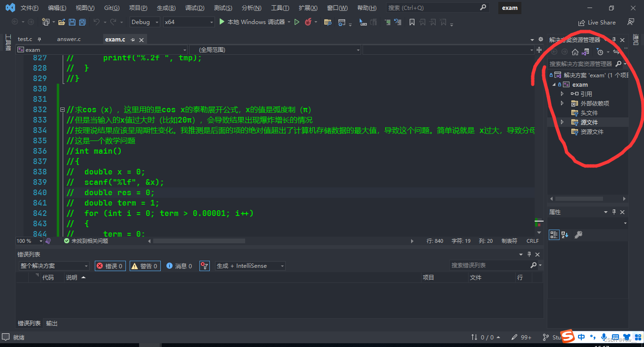This screenshot has height=347, width=644.
Task: Collapse the code block at line 832
Action: [62, 109]
